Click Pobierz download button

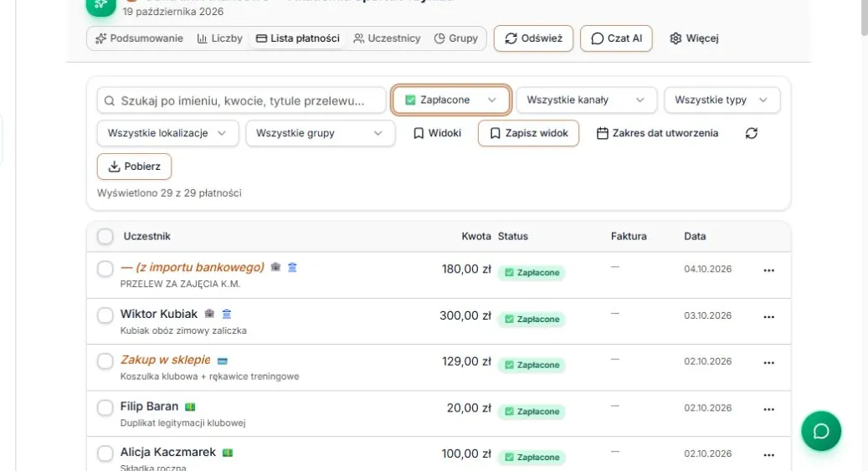(x=134, y=166)
